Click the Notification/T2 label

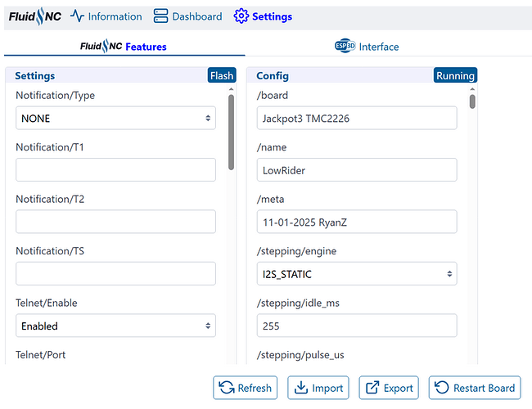50,199
